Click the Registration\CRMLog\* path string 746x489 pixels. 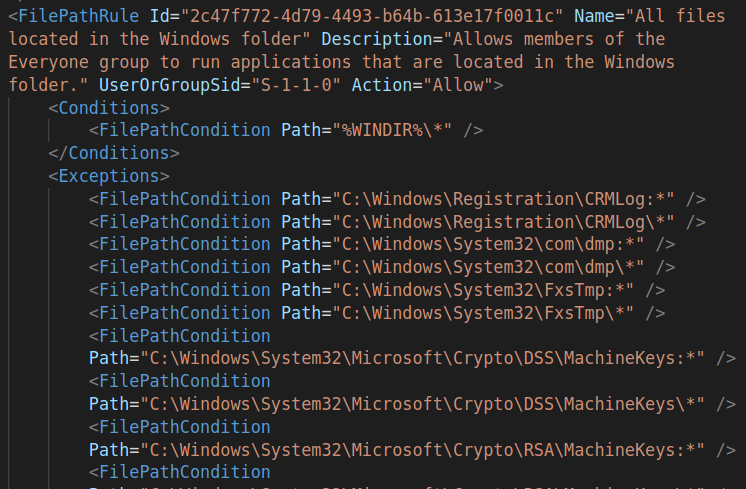click(x=503, y=221)
